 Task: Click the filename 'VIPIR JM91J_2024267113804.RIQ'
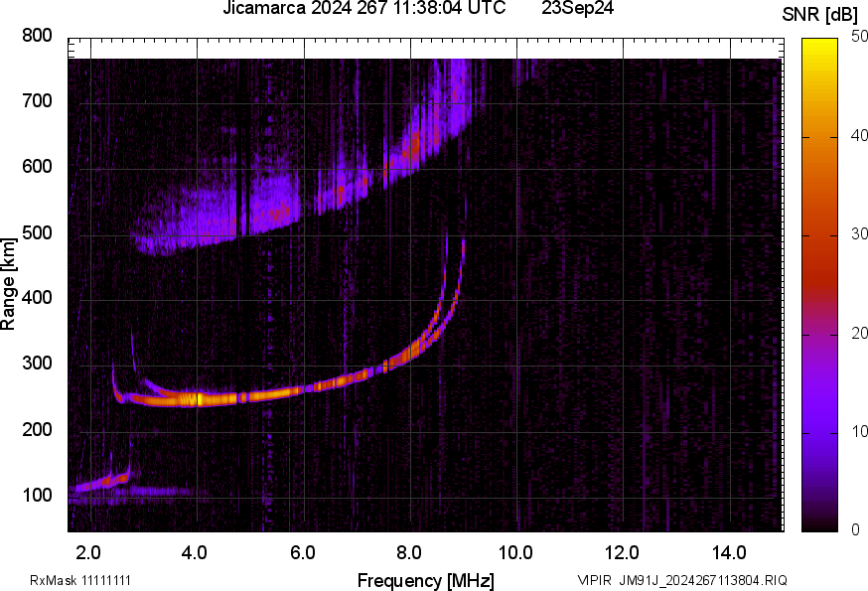coord(682,580)
